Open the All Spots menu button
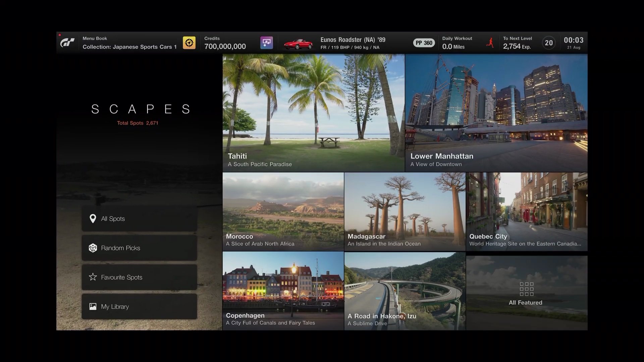644x362 pixels. (139, 219)
